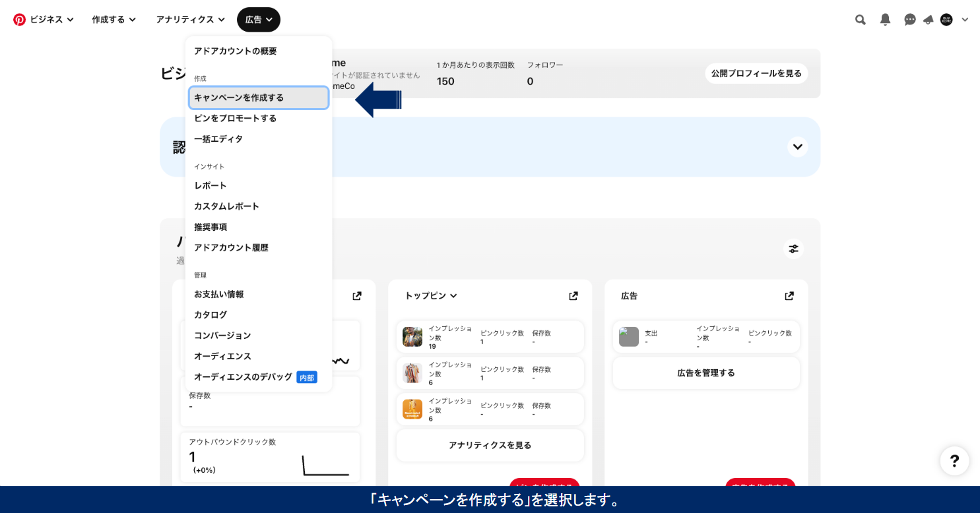
Task: Open トップピン card external link icon
Action: (x=573, y=296)
